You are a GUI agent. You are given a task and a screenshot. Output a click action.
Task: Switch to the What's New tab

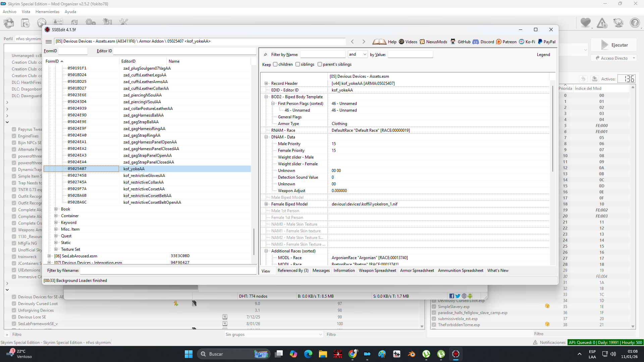498,271
